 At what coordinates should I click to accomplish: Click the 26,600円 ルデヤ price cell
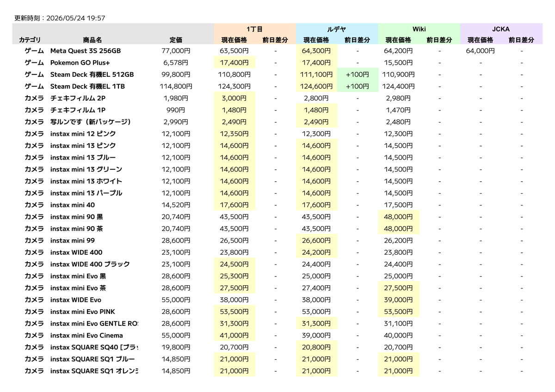click(316, 240)
